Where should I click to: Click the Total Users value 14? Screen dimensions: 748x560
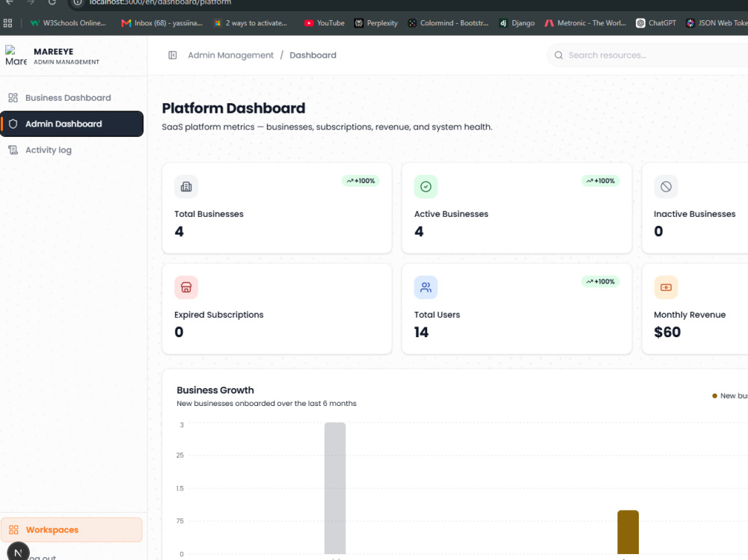coord(421,332)
